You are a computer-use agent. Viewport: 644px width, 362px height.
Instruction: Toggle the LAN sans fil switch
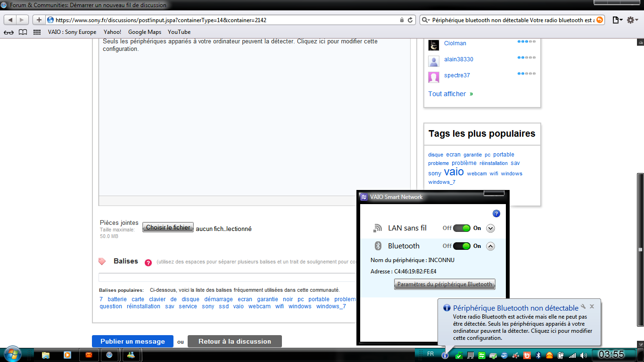pos(462,228)
